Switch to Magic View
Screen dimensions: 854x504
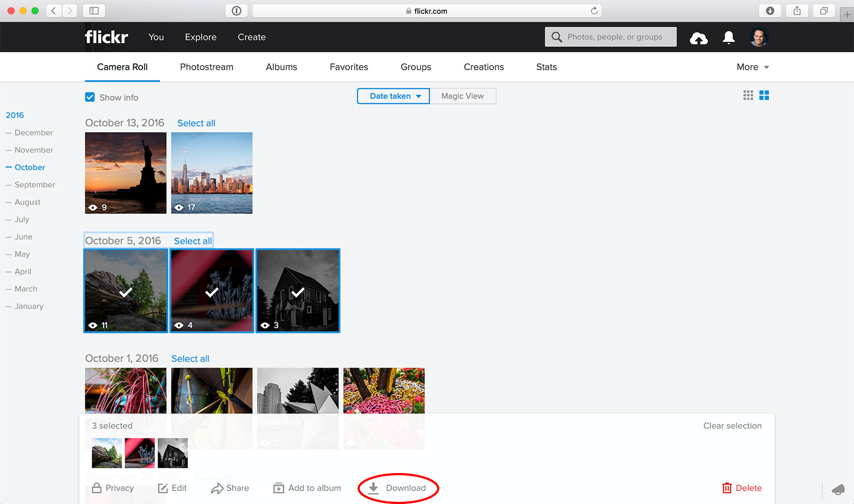[463, 96]
